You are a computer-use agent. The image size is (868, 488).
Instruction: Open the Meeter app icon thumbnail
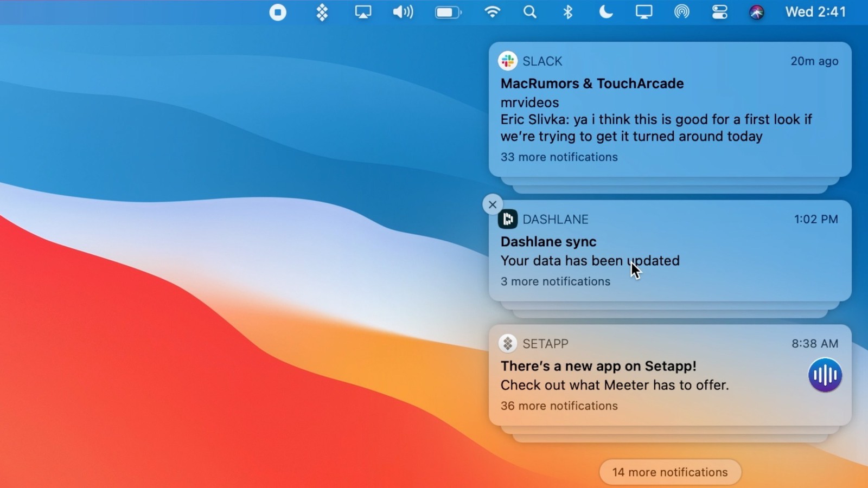pos(825,375)
